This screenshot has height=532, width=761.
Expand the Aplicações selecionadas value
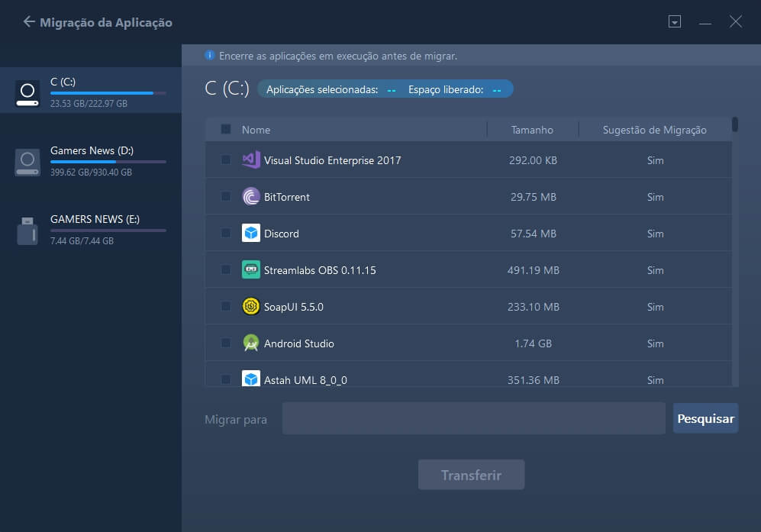[390, 89]
